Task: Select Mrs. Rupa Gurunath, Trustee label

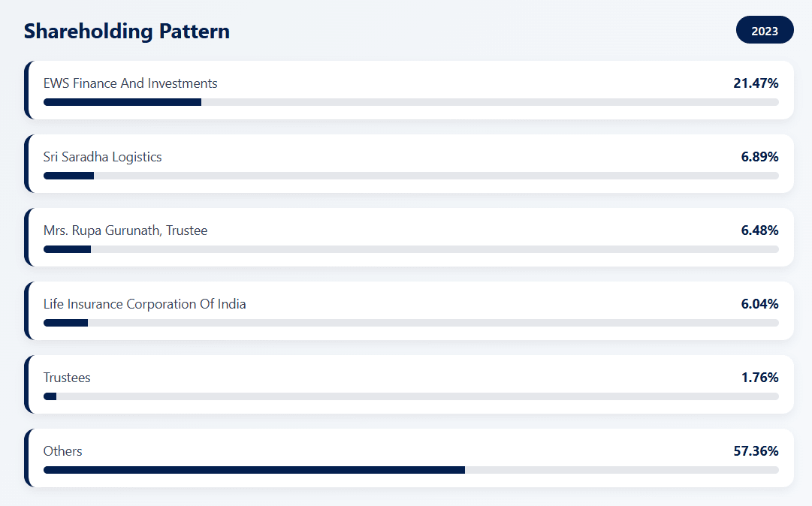Action: [125, 230]
